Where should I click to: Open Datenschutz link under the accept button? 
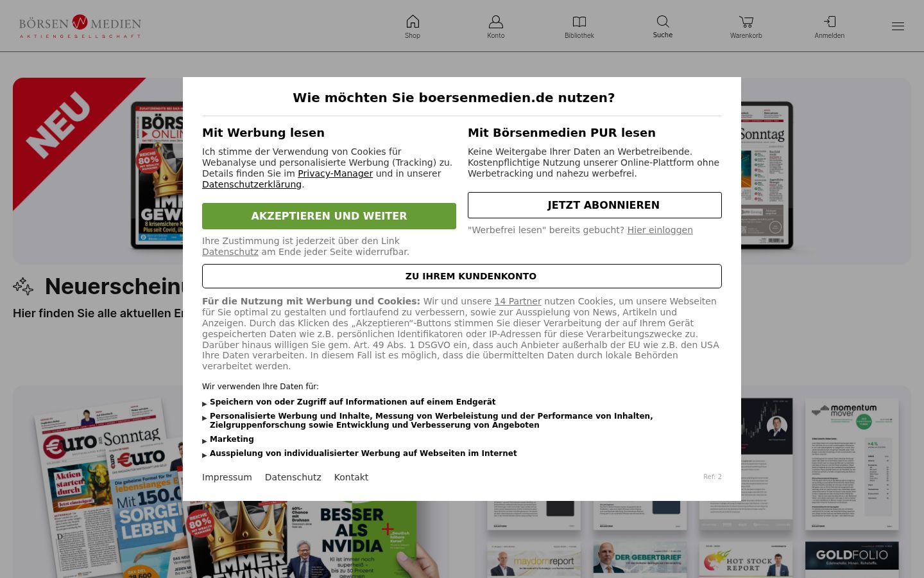pyautogui.click(x=230, y=252)
